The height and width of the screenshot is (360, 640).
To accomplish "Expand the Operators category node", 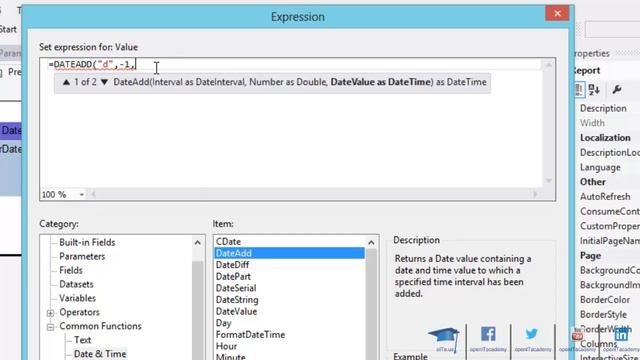I will click(50, 313).
